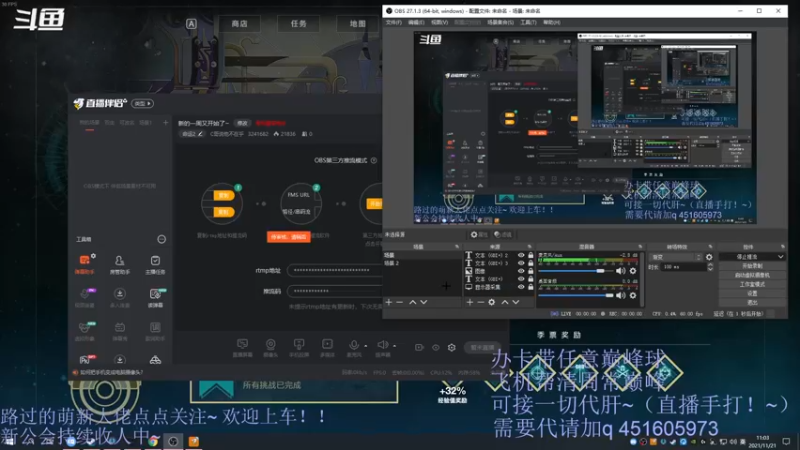Expand speaker options arrow in 直播伴侣
This screenshot has width=800, height=450.
(394, 346)
